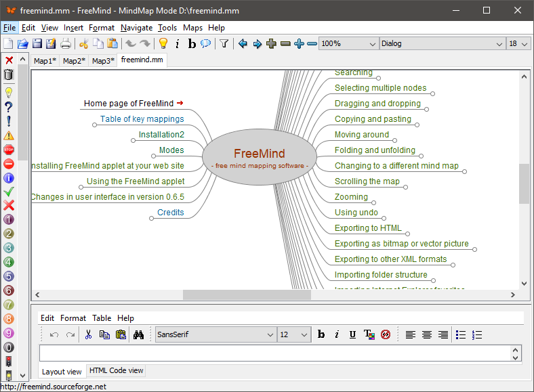Cut selection with the main toolbar scissors
Screen dimensions: 534x392
click(84, 43)
